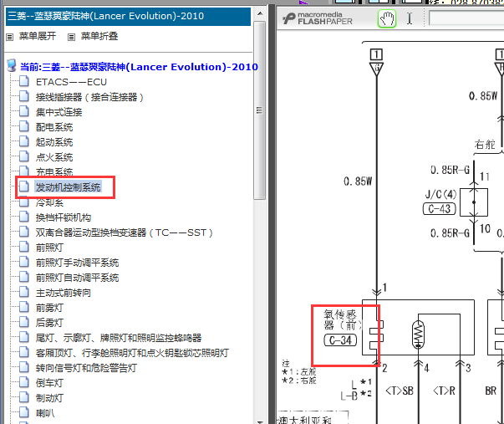Click the page icon next to 配电系统
Image resolution: width=504 pixels, height=424 pixels.
[x=24, y=126]
